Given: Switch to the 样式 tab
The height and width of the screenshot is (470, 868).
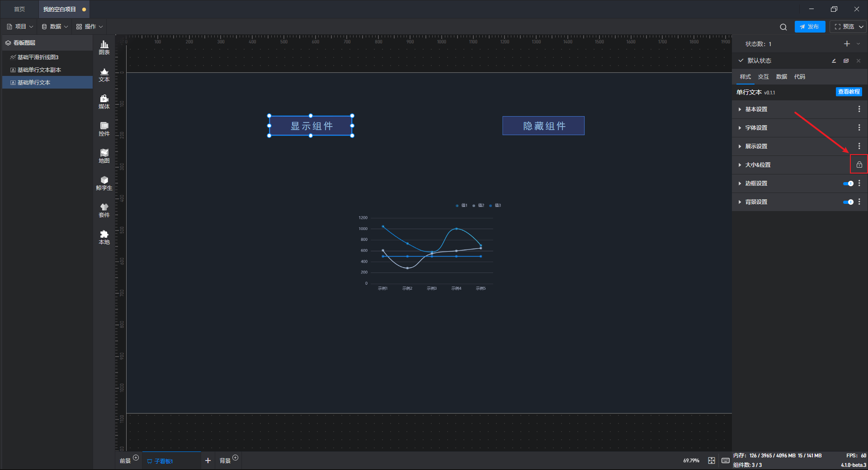Looking at the screenshot, I should click(745, 77).
